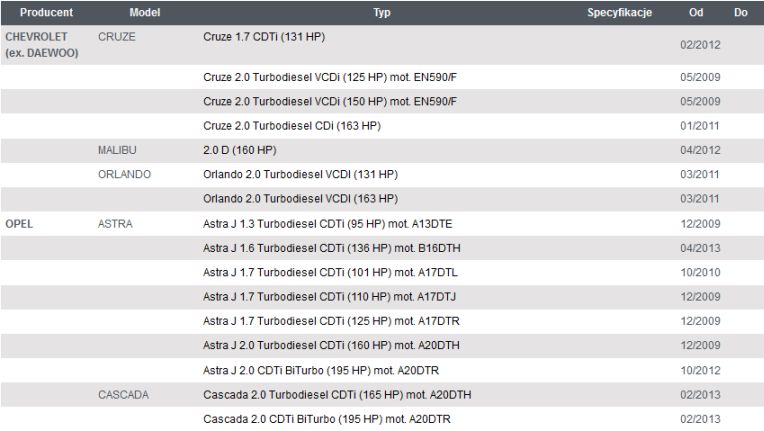Click the Producent column header

pyautogui.click(x=46, y=13)
